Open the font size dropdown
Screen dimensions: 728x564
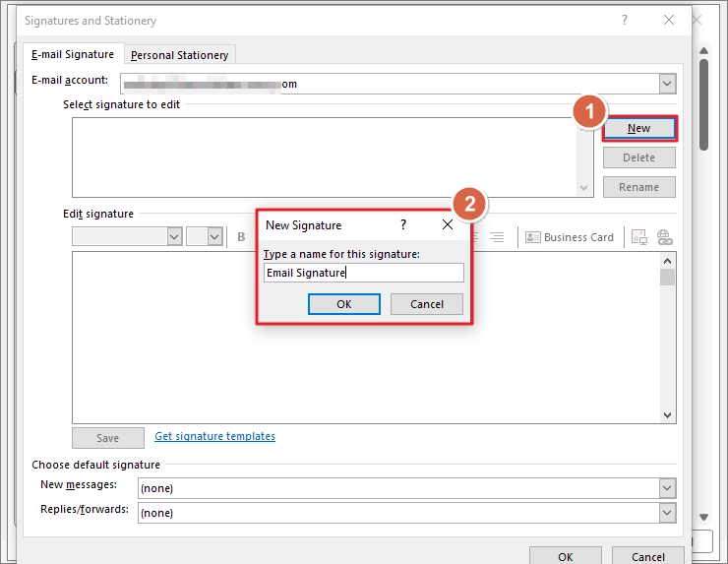[x=214, y=237]
